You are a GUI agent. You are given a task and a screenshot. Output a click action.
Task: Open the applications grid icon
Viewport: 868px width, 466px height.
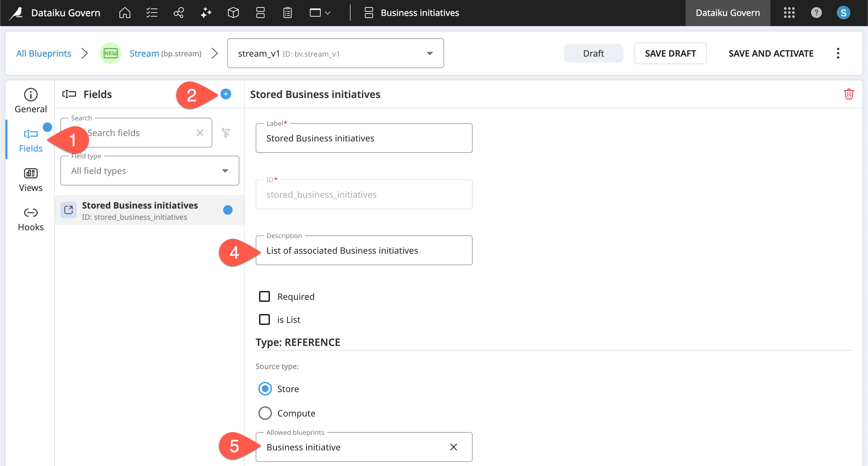coord(789,13)
